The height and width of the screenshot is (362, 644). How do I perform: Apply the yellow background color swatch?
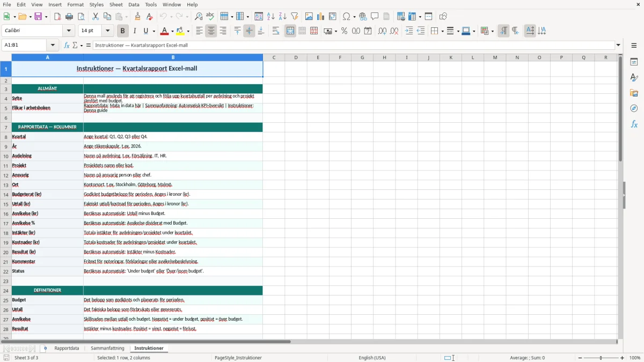[181, 31]
